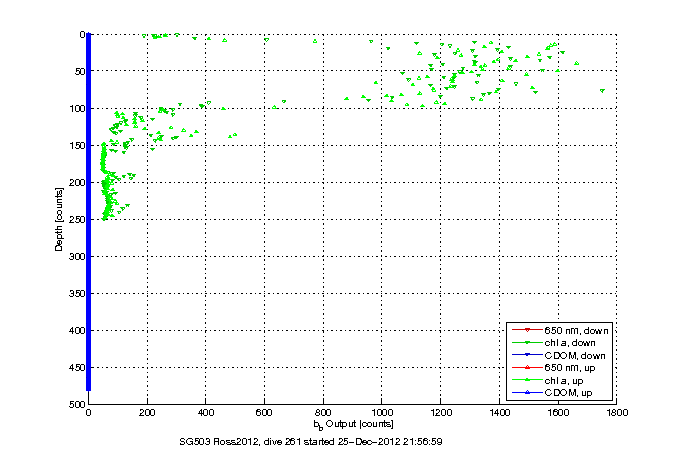Click the y-axis tick label 50
Image resolution: width=681 pixels, height=454 pixels.
click(x=80, y=71)
